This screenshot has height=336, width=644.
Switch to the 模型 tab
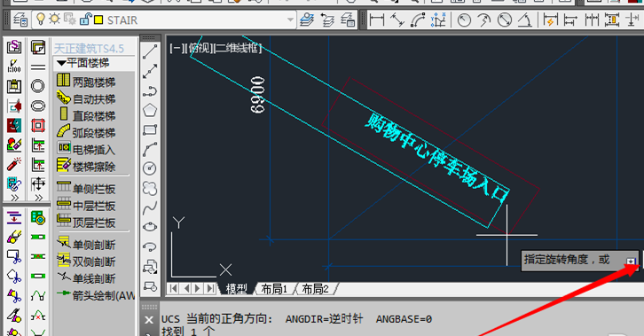(x=237, y=289)
